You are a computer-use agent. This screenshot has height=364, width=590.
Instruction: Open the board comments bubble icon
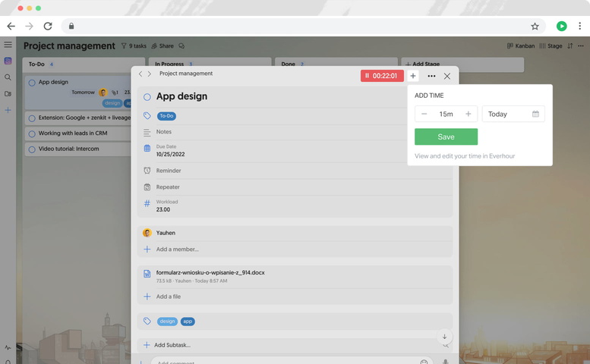(x=181, y=45)
